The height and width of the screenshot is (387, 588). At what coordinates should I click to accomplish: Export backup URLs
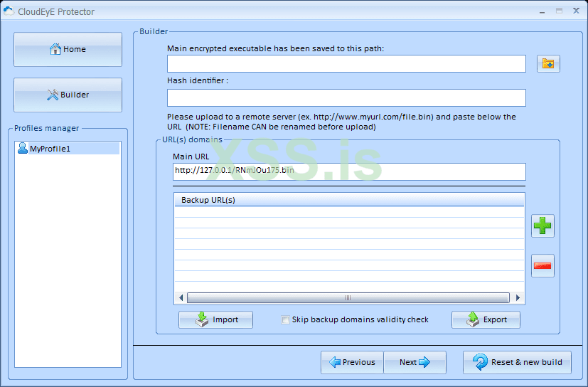pyautogui.click(x=486, y=320)
